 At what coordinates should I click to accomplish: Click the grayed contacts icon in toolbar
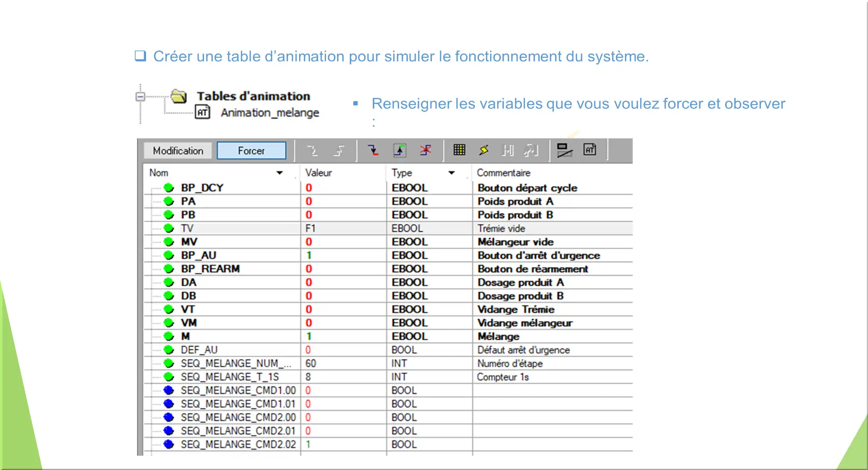point(508,150)
